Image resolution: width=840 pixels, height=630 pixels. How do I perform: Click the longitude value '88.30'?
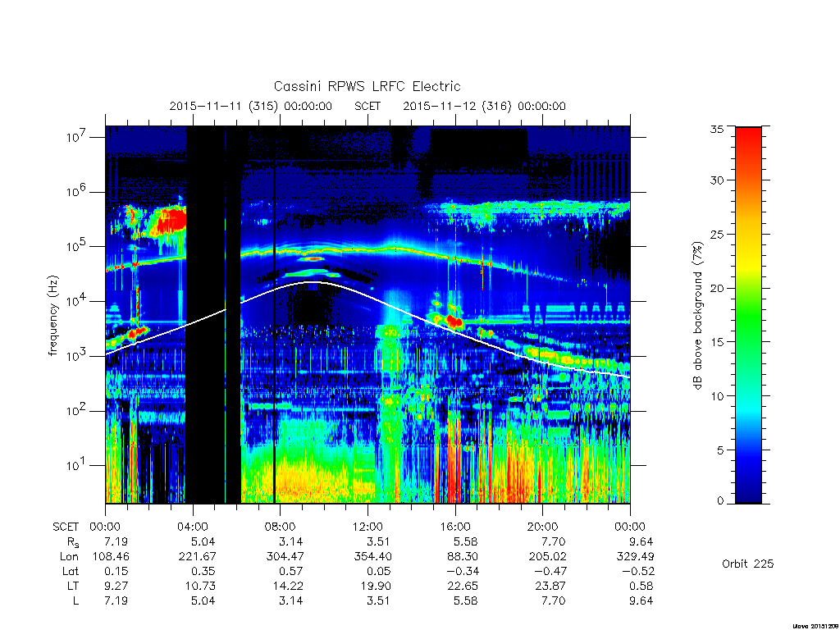463,557
